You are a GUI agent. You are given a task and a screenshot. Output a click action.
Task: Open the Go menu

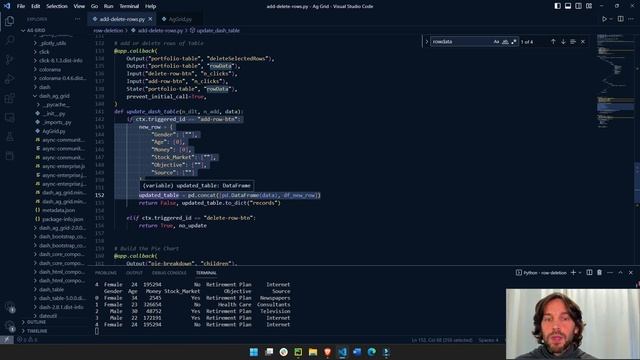coord(94,6)
